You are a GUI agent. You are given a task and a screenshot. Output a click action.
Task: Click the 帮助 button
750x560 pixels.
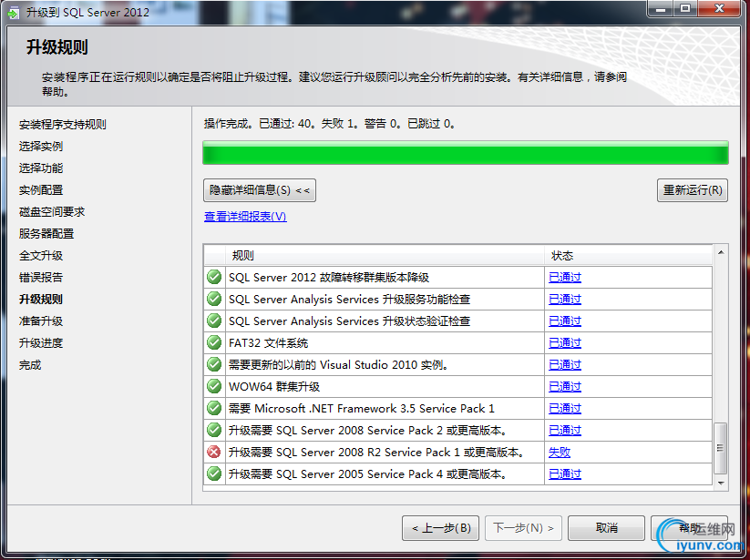[x=689, y=528]
